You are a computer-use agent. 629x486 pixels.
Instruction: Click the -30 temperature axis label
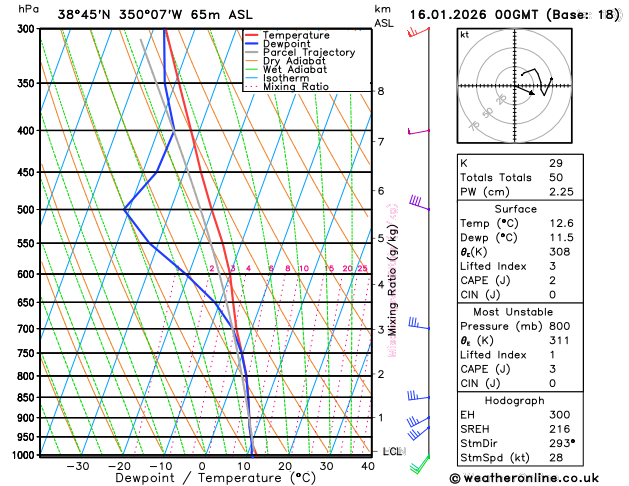pos(78,466)
